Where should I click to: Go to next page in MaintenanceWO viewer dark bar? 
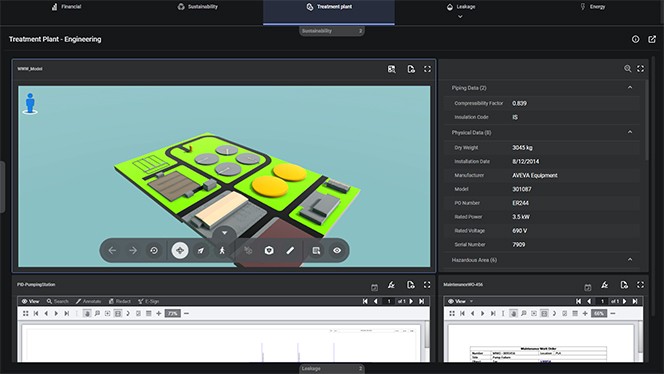(x=625, y=301)
